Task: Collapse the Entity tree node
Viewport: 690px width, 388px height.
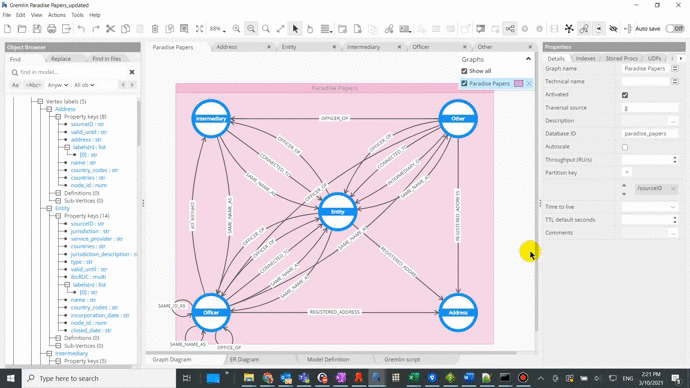Action: tap(49, 208)
